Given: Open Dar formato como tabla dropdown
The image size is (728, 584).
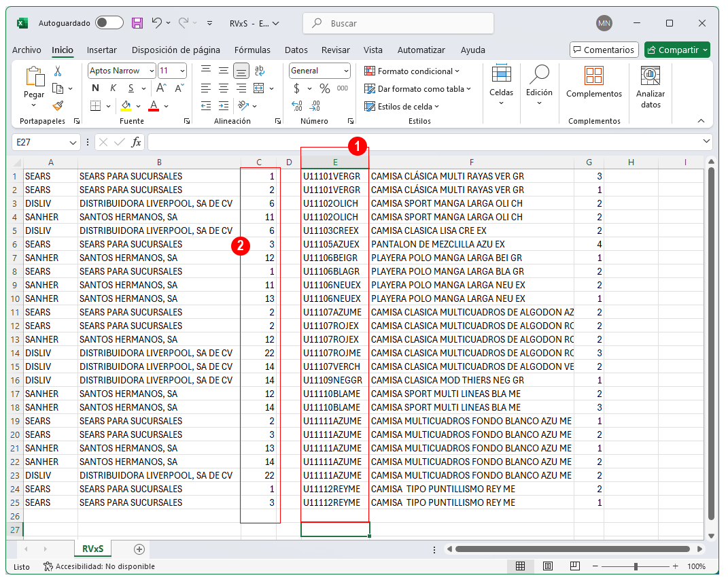Looking at the screenshot, I should click(x=417, y=88).
